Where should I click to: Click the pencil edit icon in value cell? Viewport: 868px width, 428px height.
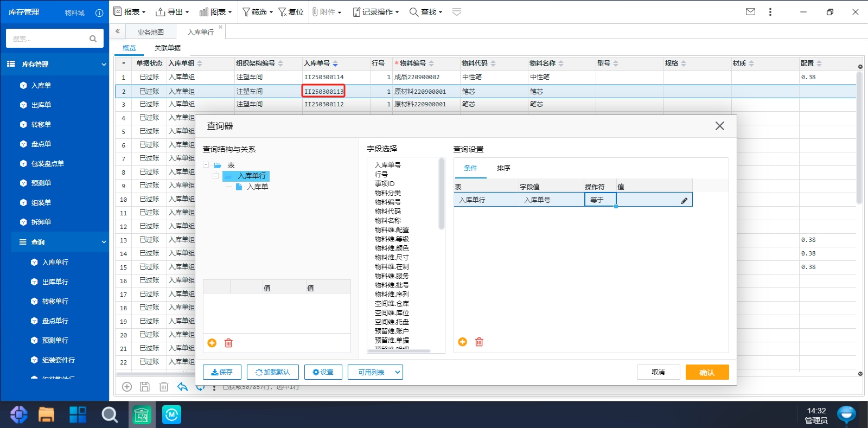684,201
